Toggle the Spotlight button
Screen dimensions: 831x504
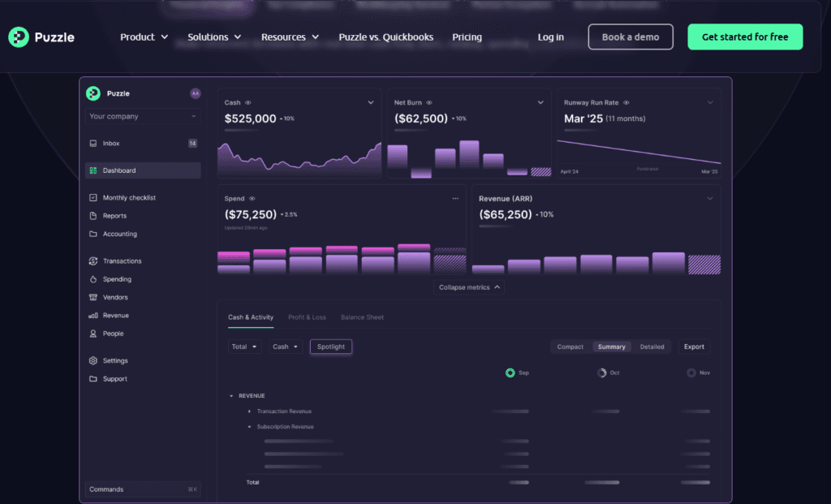click(x=331, y=347)
